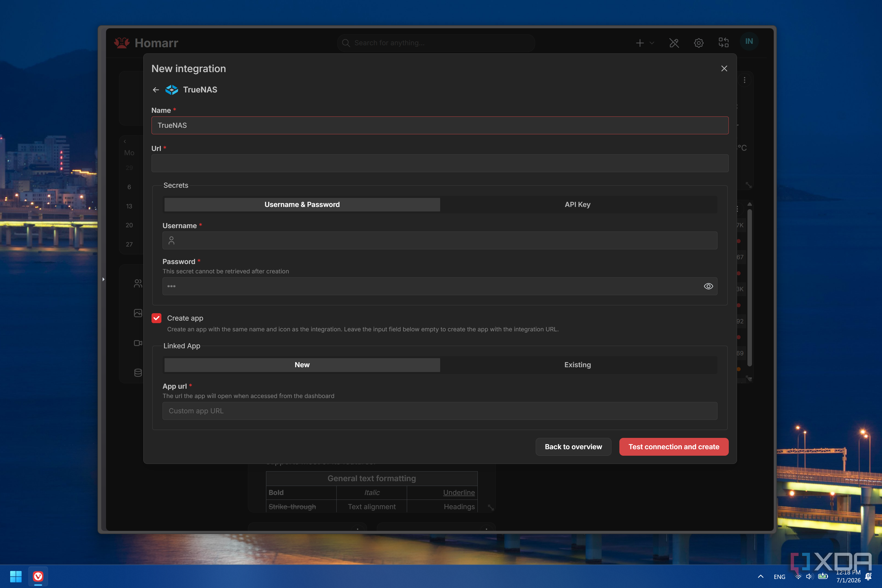882x588 pixels.
Task: Open the Homarr settings gear icon
Action: coord(699,43)
